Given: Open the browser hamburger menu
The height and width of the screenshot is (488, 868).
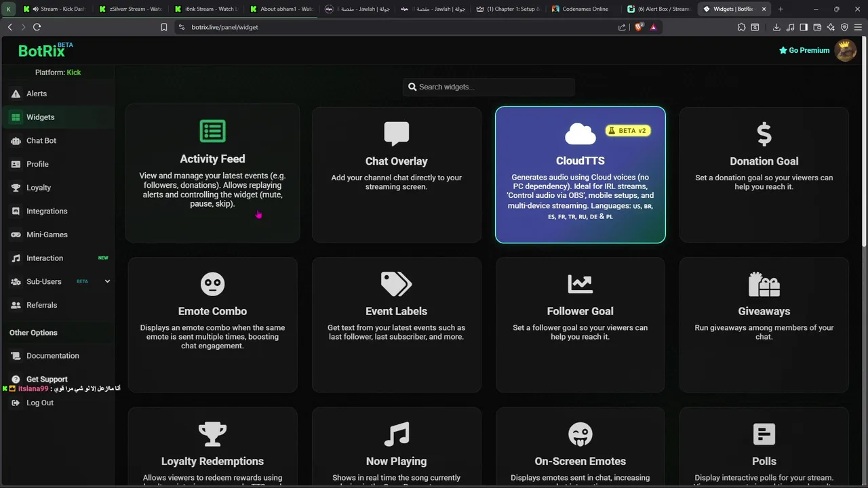Looking at the screenshot, I should 859,27.
